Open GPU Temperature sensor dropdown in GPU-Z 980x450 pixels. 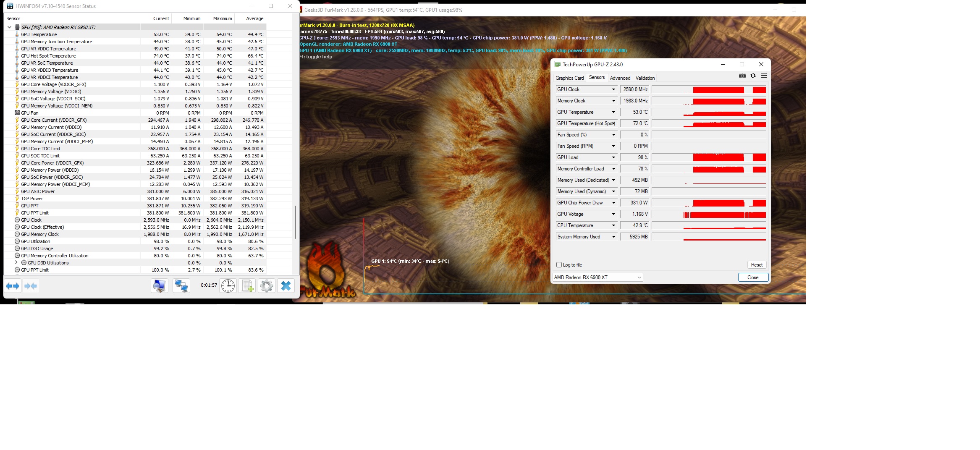(613, 112)
